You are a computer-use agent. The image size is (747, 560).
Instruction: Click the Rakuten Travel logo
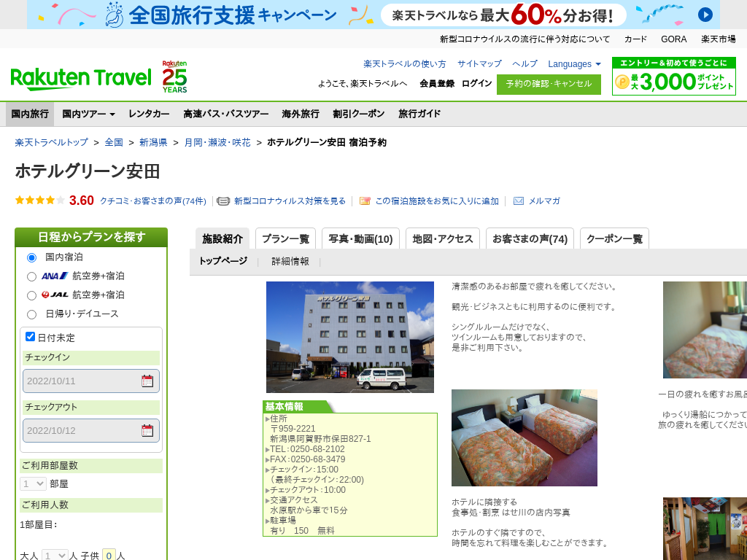tap(80, 79)
